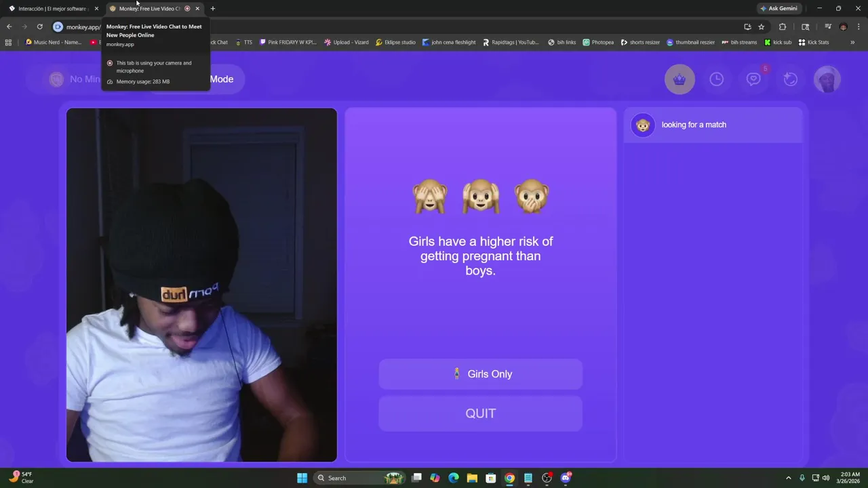Open the Chrome apps grid shortcut
The image size is (868, 488).
tap(8, 42)
